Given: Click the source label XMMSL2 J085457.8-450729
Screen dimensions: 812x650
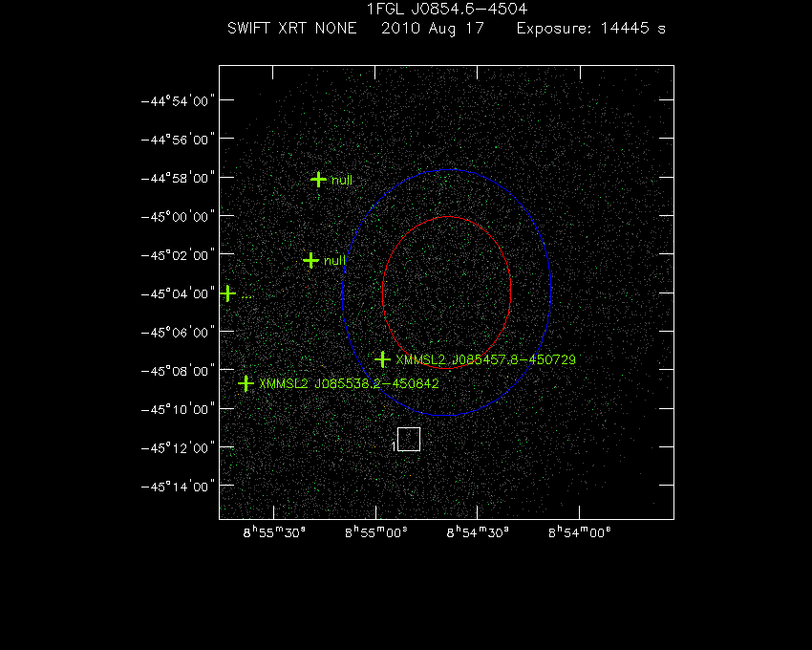Looking at the screenshot, I should 485,359.
